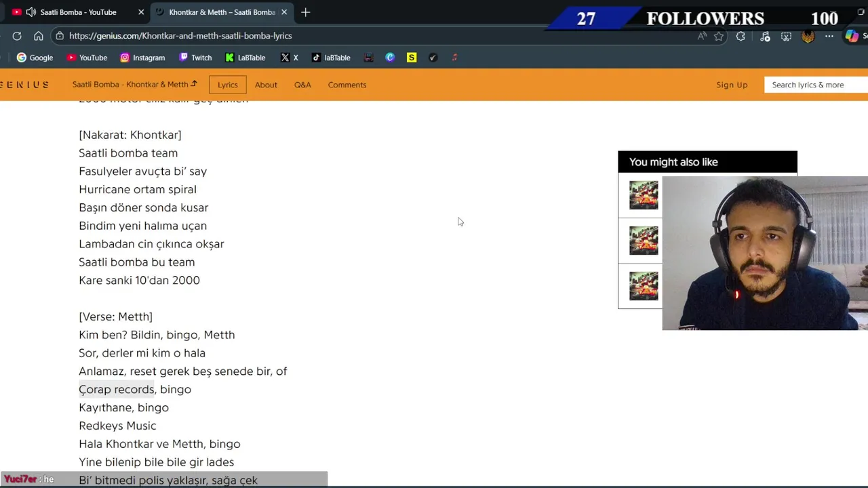Close the Khontkar & Metth Genius tab
The height and width of the screenshot is (488, 868).
tap(284, 12)
